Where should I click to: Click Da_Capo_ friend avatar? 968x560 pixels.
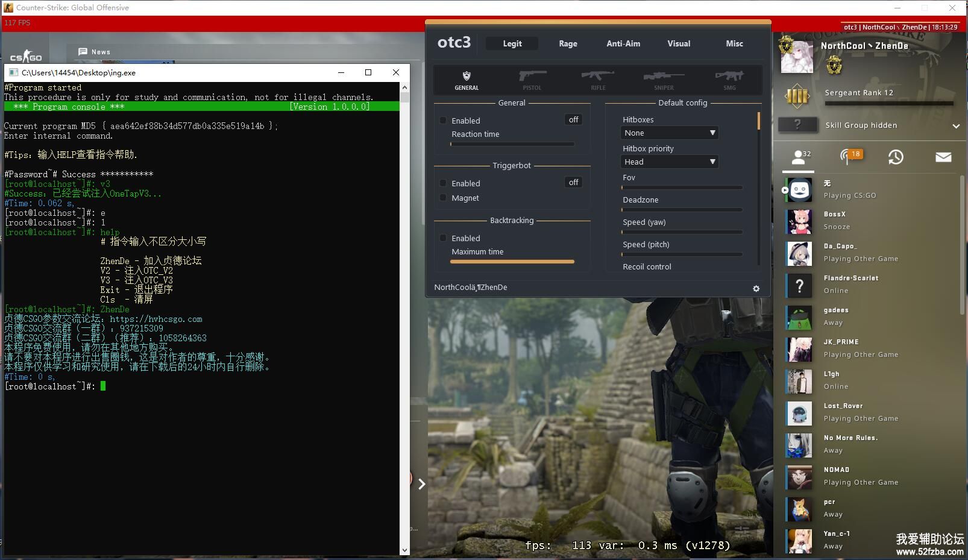[x=799, y=254]
